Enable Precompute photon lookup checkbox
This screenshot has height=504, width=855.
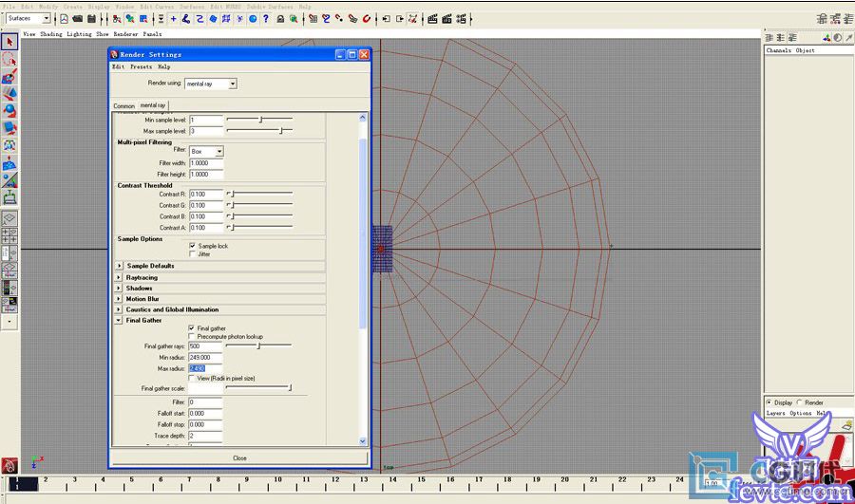tap(191, 336)
